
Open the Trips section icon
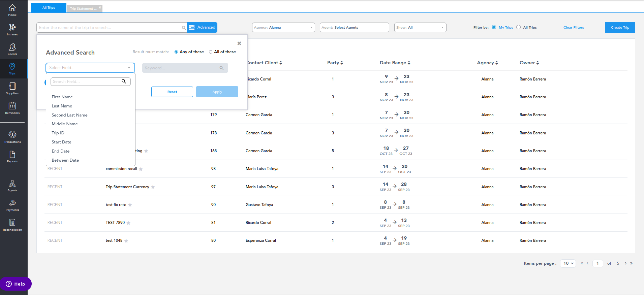(12, 67)
